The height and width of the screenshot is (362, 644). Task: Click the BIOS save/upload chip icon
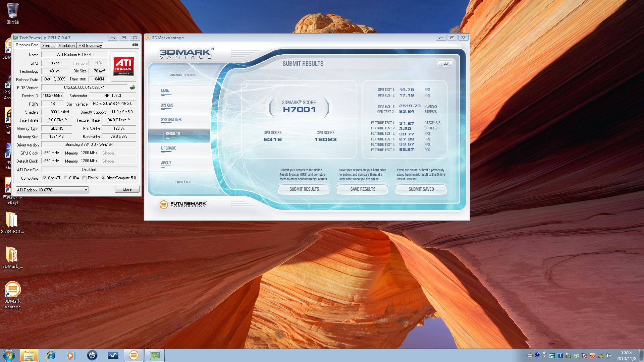tap(132, 87)
